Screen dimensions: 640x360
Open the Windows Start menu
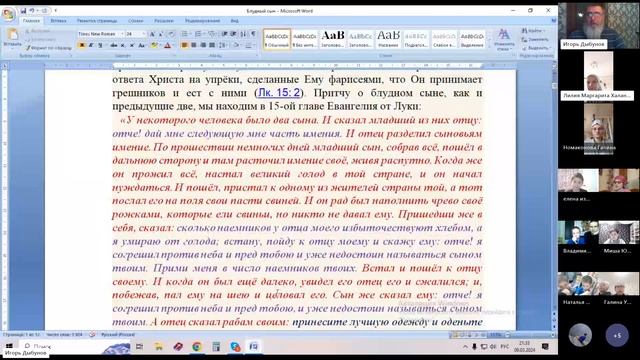(9, 346)
